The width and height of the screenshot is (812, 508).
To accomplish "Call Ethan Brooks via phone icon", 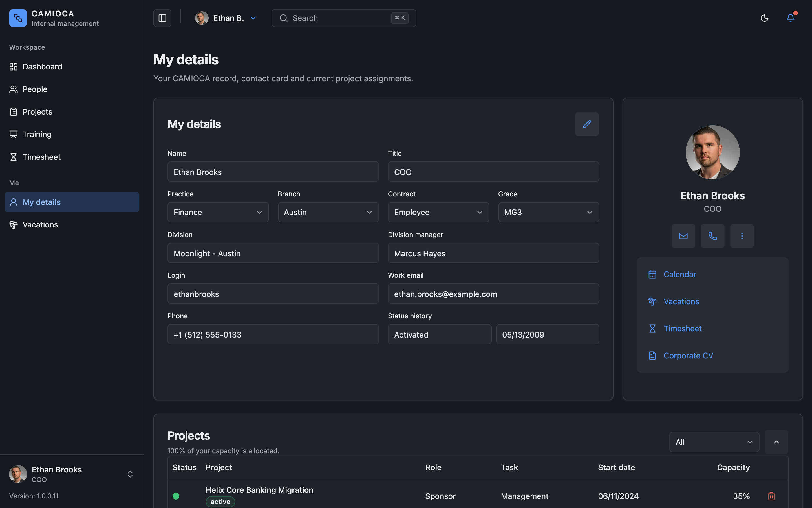I will [713, 236].
